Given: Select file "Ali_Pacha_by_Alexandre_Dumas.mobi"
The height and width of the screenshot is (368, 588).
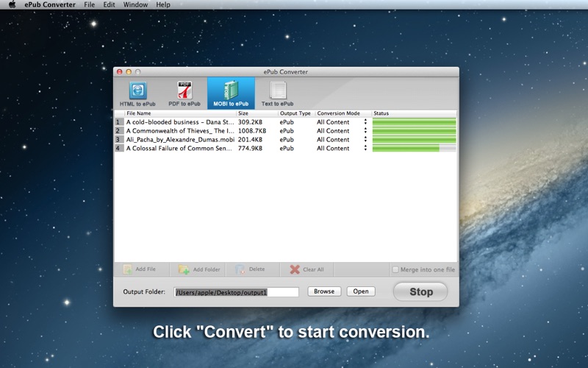Looking at the screenshot, I should [x=180, y=139].
